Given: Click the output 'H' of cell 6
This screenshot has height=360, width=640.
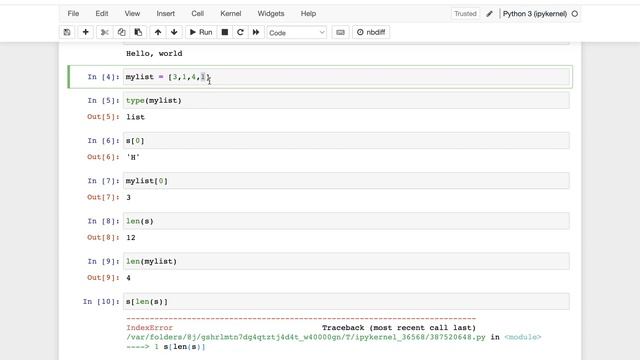Looking at the screenshot, I should coord(133,157).
